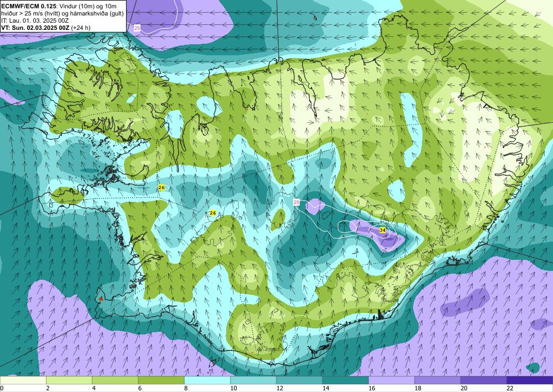Click the legend scale number 14

click(x=325, y=388)
